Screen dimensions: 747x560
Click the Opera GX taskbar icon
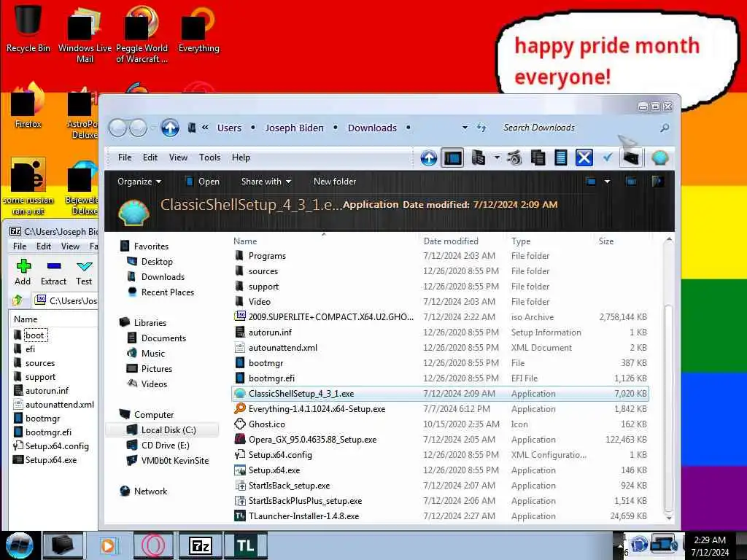[153, 545]
